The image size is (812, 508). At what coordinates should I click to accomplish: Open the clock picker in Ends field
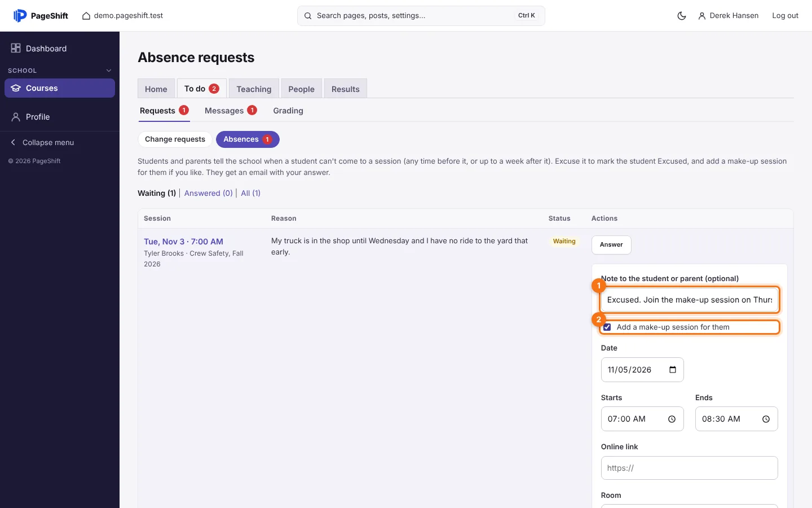click(766, 419)
